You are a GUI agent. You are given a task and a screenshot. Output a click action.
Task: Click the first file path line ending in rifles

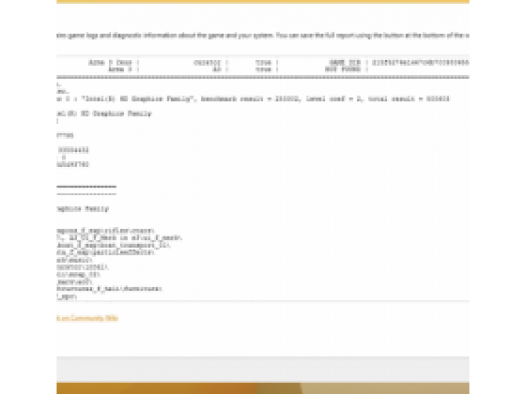[105, 231]
